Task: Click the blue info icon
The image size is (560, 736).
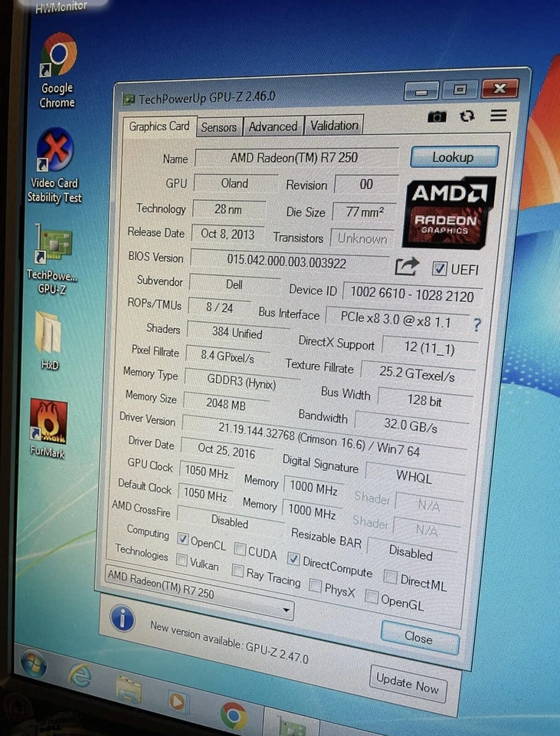Action: [123, 618]
